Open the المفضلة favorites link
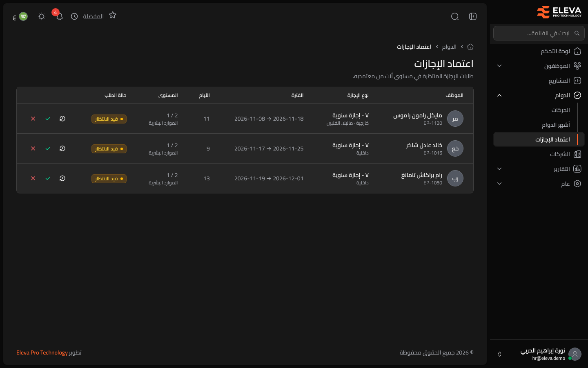 pyautogui.click(x=94, y=16)
